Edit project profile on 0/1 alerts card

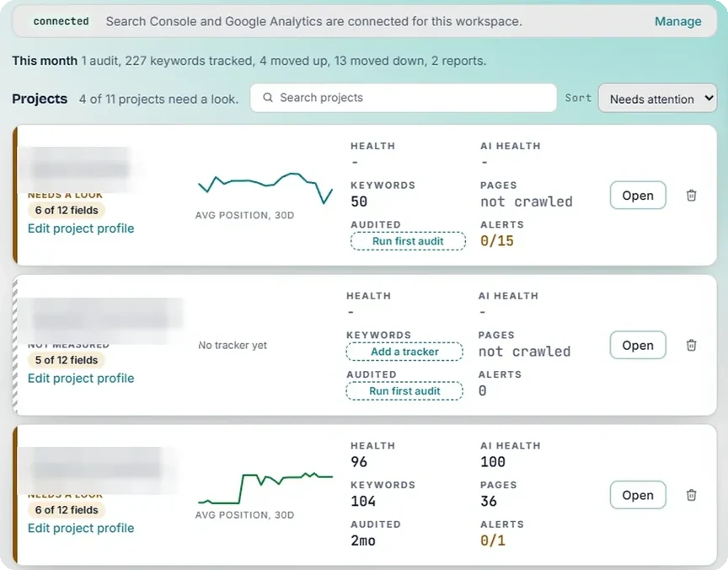tap(81, 528)
